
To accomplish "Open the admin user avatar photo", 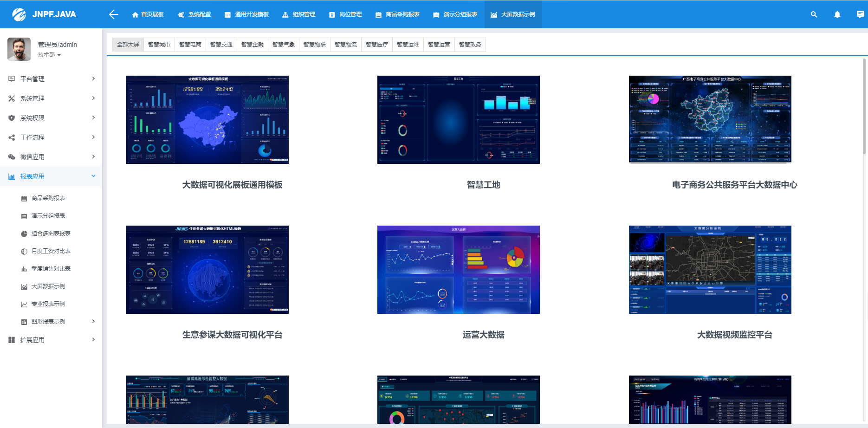I will tap(19, 49).
